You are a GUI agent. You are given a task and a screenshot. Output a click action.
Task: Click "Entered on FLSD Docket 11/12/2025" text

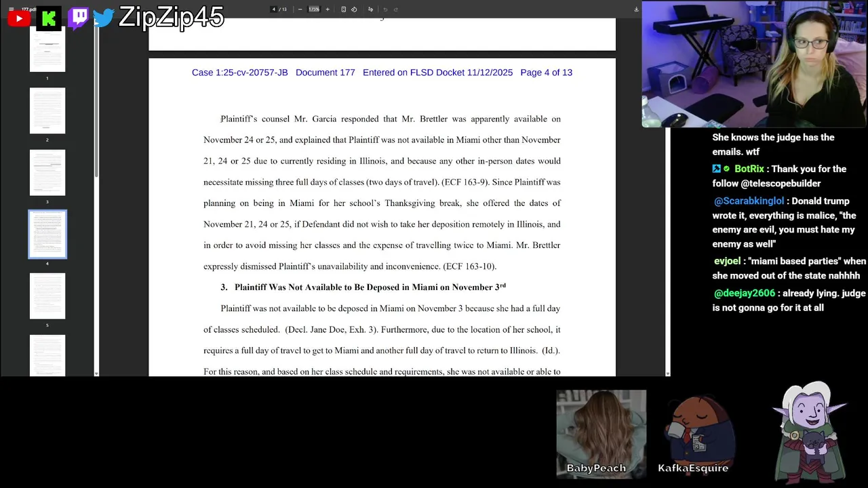[437, 73]
